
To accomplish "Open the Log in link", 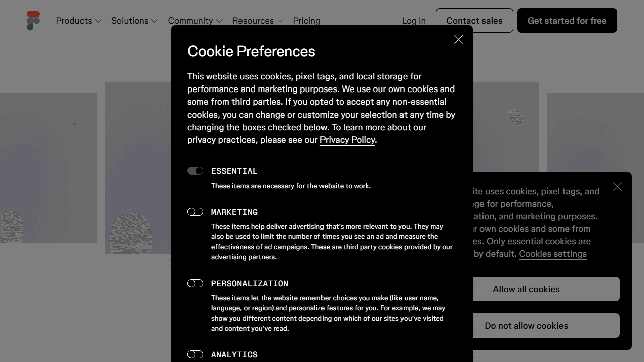I will (x=414, y=21).
